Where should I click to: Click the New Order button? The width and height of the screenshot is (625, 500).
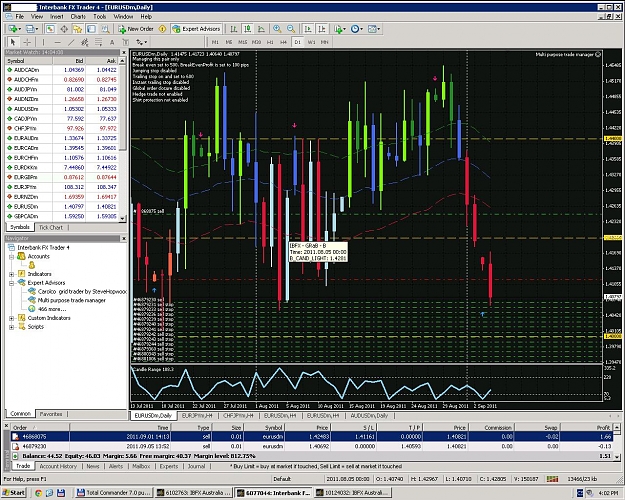(136, 29)
